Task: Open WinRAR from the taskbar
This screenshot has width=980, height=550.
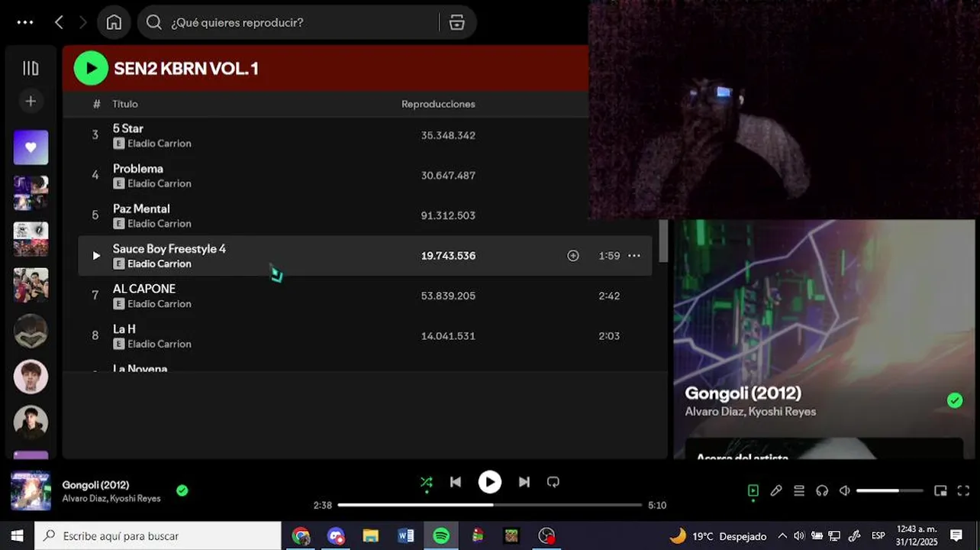Action: [x=477, y=535]
